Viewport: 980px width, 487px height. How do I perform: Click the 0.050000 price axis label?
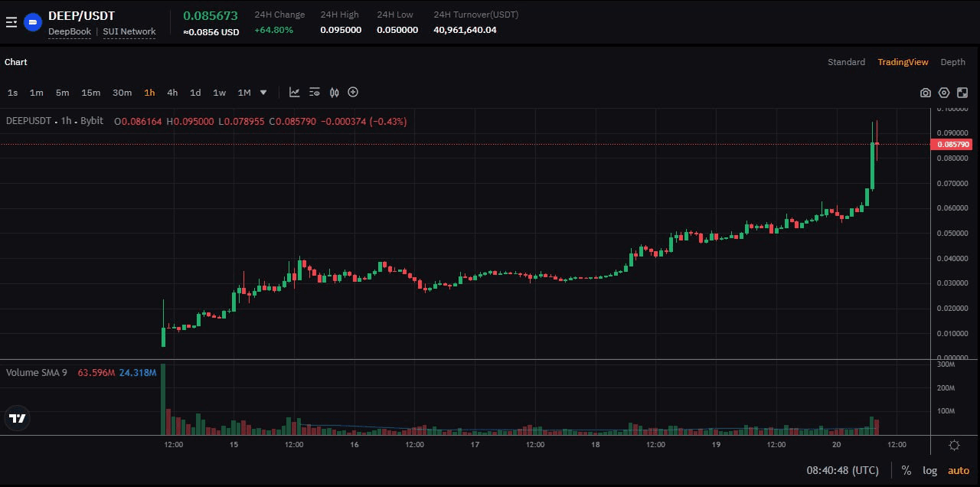[952, 234]
